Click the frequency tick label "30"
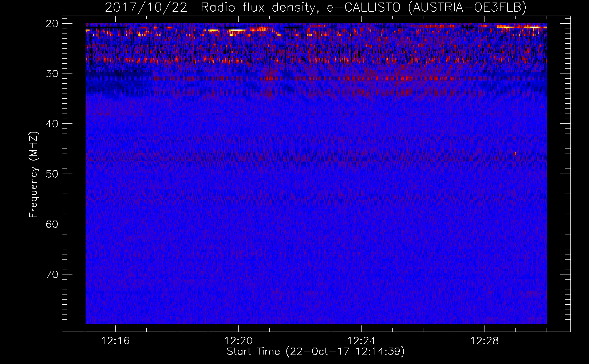 (x=52, y=74)
